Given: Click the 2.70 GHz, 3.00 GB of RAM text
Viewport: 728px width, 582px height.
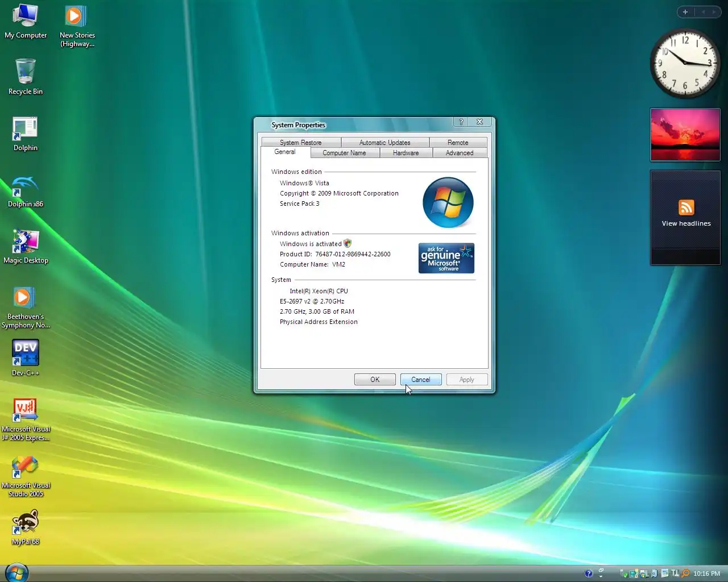Looking at the screenshot, I should point(317,311).
